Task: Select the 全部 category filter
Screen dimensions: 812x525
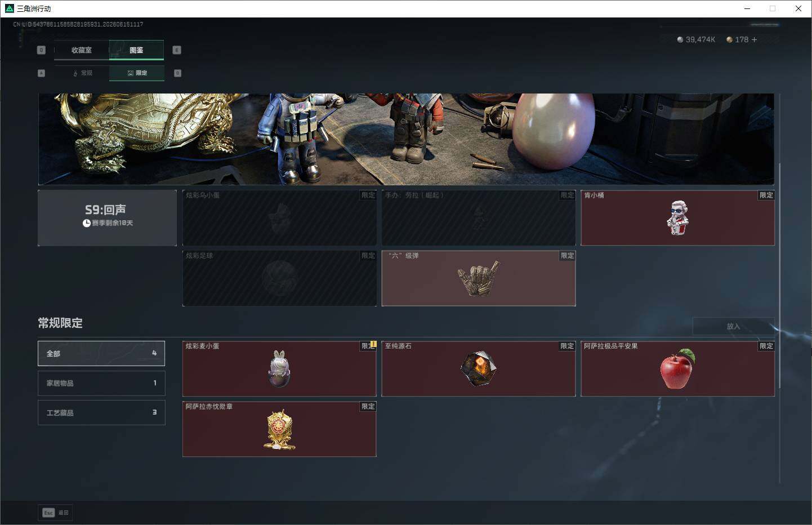Action: click(x=101, y=353)
